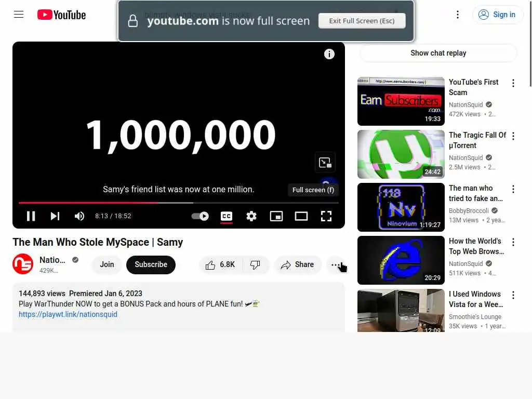532x399 pixels.
Task: Toggle the autoplay switch
Action: tap(200, 216)
